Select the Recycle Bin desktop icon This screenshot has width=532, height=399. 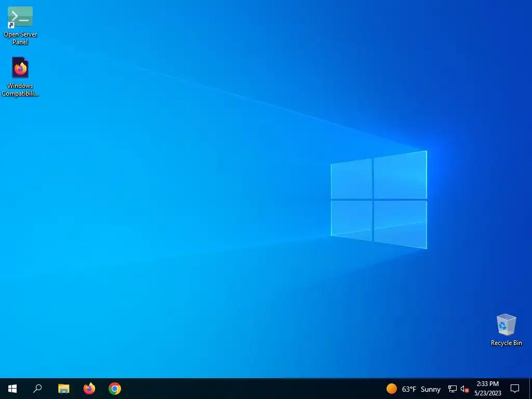pos(506,330)
